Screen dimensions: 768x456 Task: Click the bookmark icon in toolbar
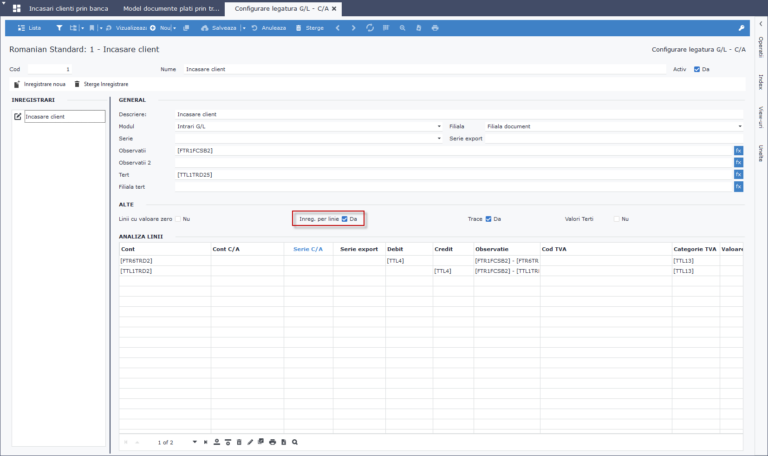tap(92, 28)
